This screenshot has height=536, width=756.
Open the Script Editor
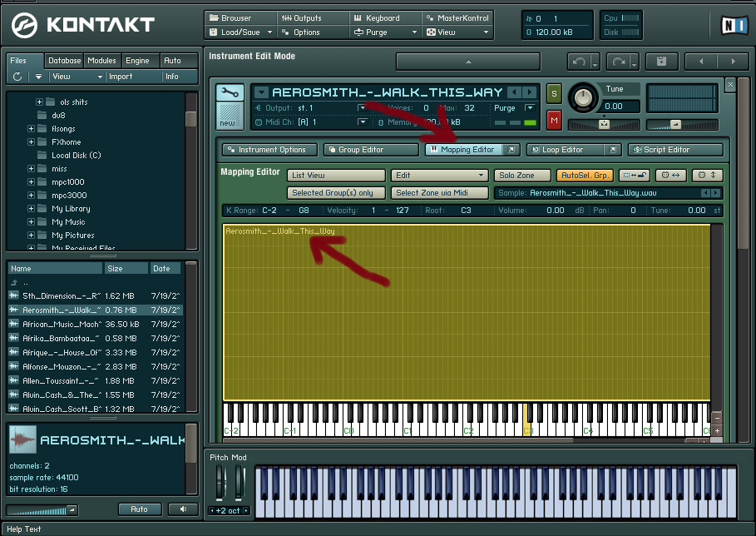675,150
